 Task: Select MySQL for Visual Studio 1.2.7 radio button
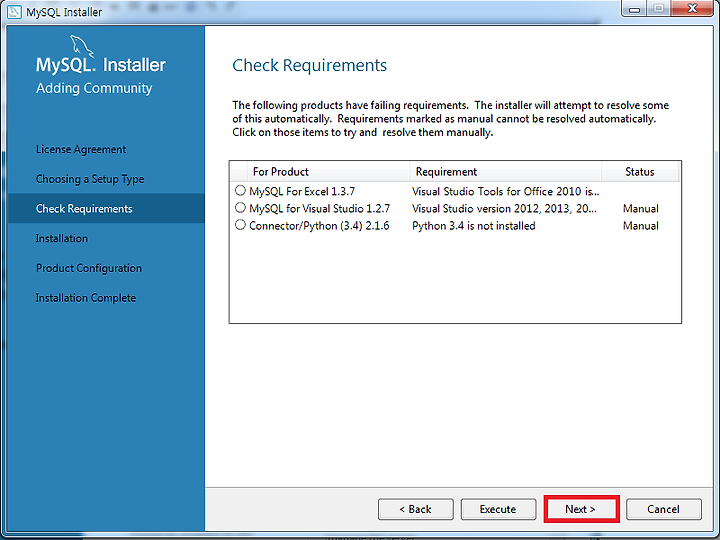click(x=240, y=208)
